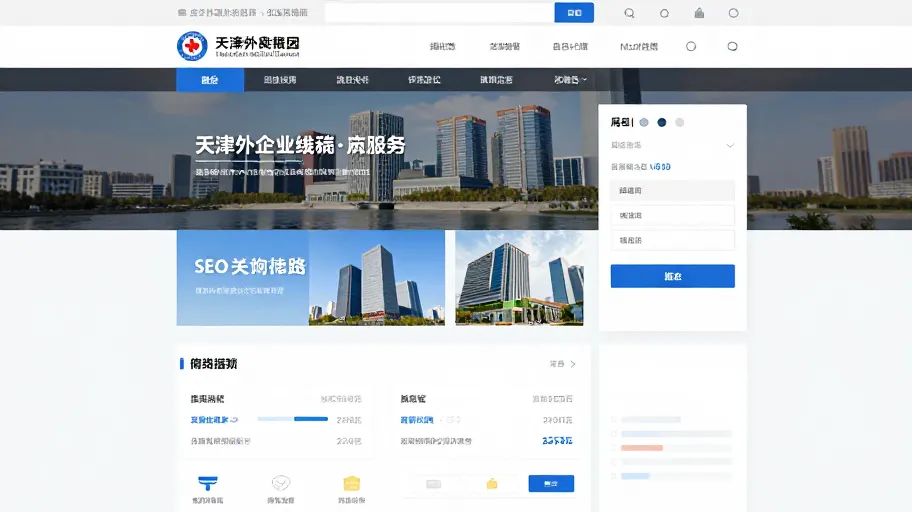The width and height of the screenshot is (912, 512).
Task: Open the fifth item in the dark nav bar
Action: click(x=496, y=80)
